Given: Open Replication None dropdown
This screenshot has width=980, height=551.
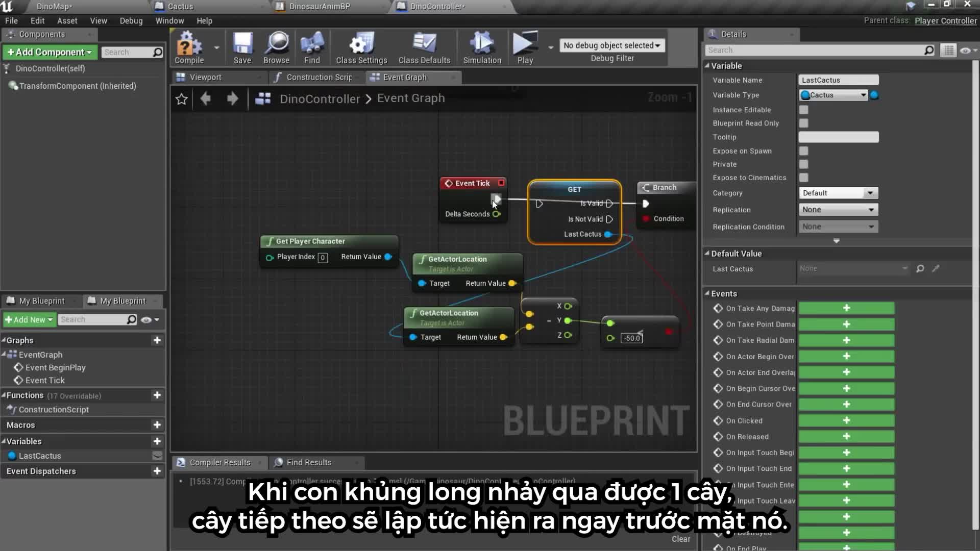Looking at the screenshot, I should 838,210.
